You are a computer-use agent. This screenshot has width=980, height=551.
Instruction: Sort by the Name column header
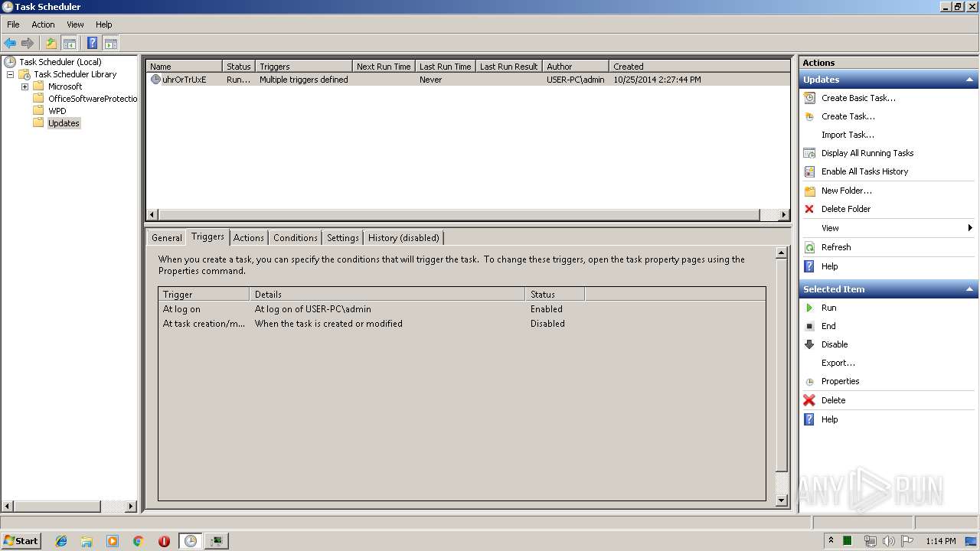tap(184, 67)
